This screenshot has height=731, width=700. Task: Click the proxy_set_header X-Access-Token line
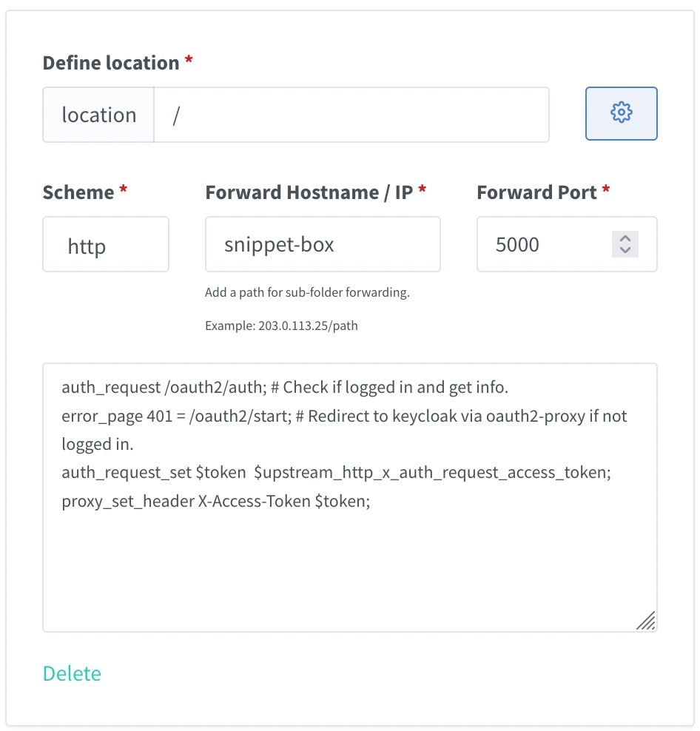pos(216,501)
